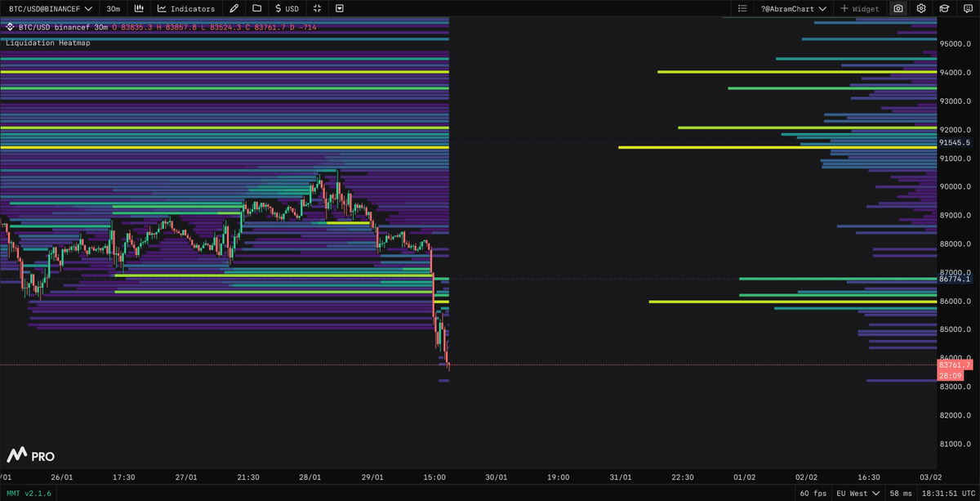Click the 86774.1 price label
Screen dimensions: 980x501
tap(955, 279)
